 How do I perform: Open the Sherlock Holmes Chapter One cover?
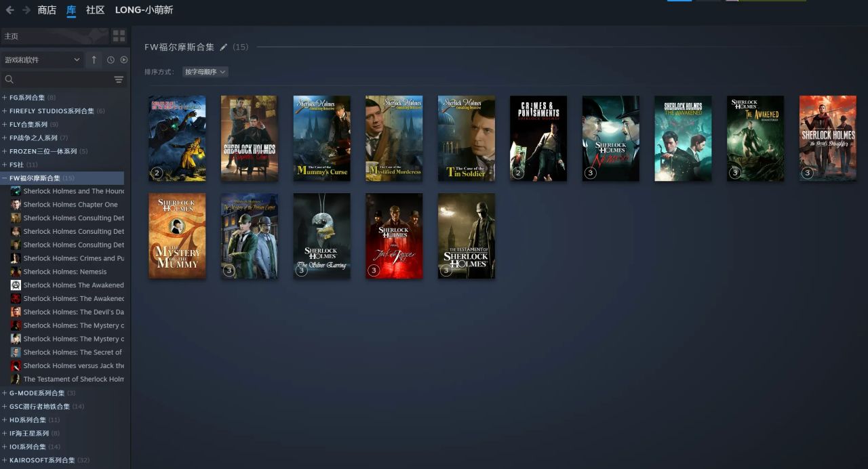(249, 138)
